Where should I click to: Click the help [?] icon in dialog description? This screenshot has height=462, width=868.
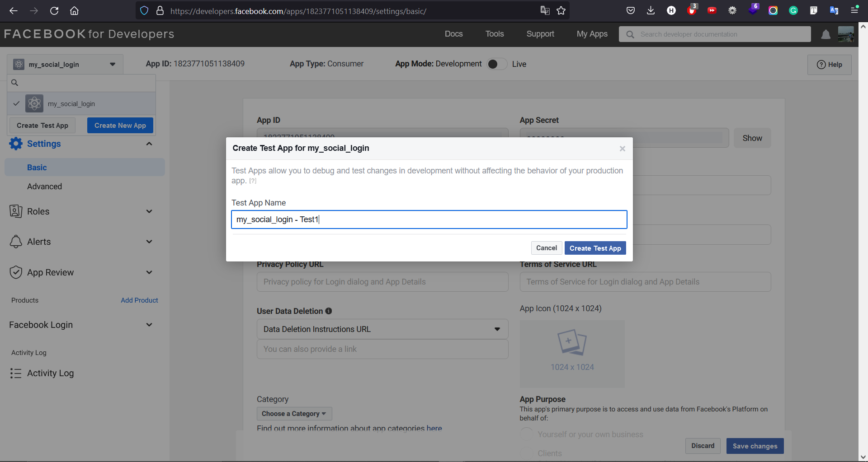coord(253,181)
